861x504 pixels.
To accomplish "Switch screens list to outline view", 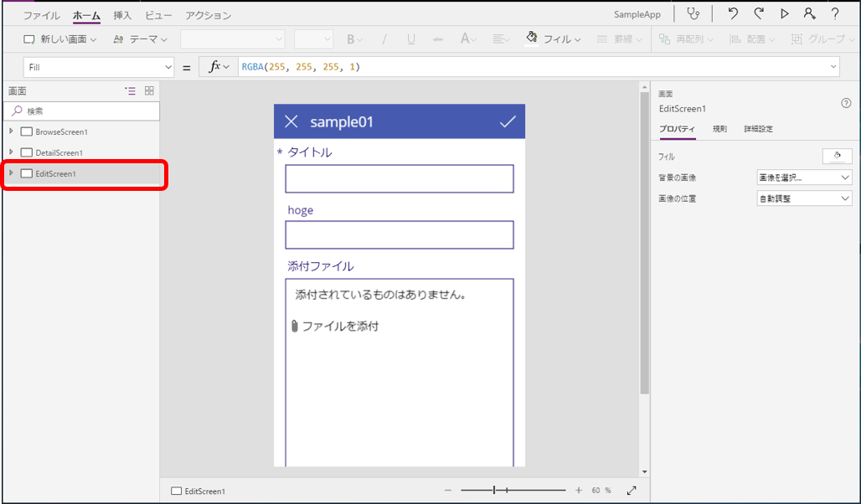I will click(130, 90).
